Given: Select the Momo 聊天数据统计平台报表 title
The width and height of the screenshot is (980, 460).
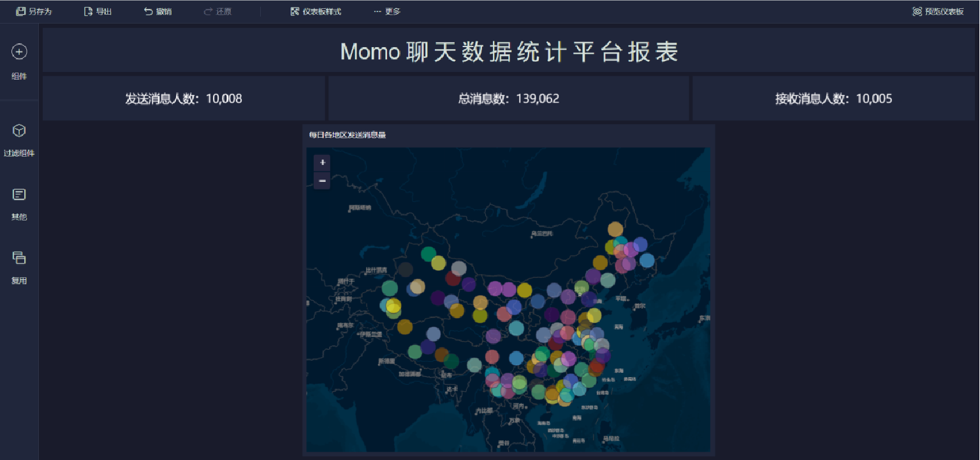Looking at the screenshot, I should pos(509,52).
